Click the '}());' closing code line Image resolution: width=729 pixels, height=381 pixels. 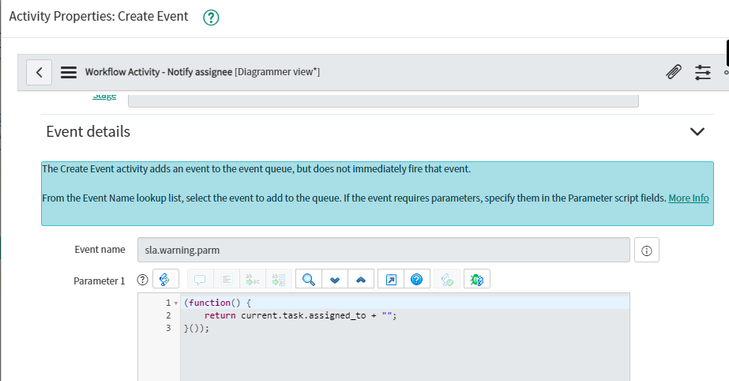pos(197,328)
